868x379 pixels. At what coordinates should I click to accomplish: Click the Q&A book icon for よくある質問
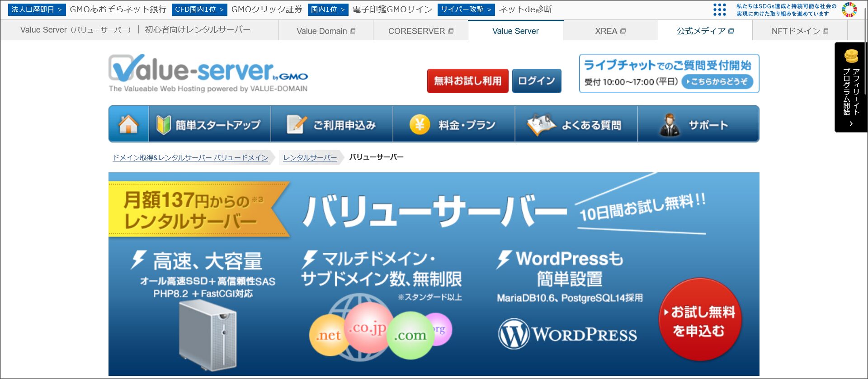click(x=541, y=124)
